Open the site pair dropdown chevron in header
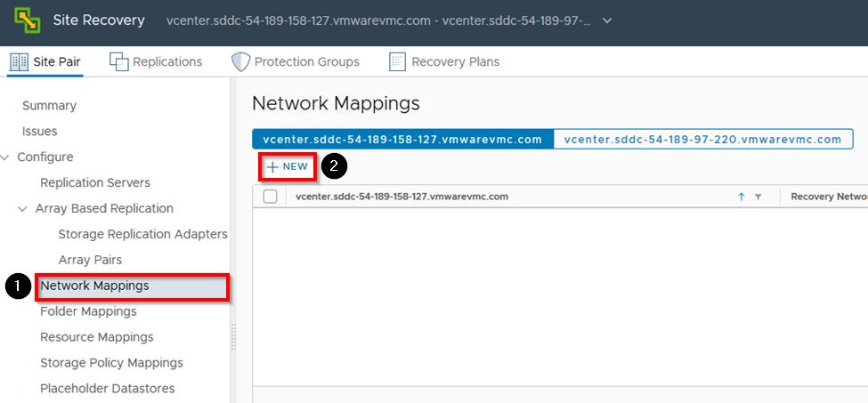This screenshot has width=868, height=403. (607, 21)
